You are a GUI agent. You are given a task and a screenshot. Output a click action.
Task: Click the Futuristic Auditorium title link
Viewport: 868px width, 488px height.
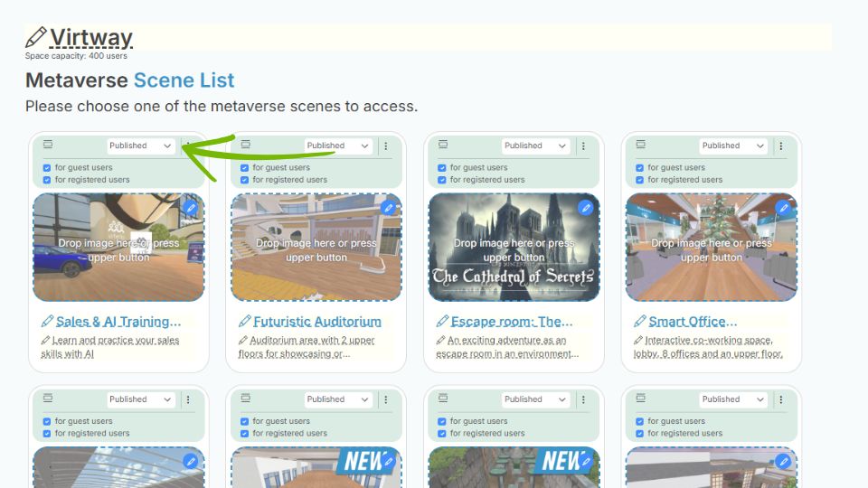click(x=316, y=322)
